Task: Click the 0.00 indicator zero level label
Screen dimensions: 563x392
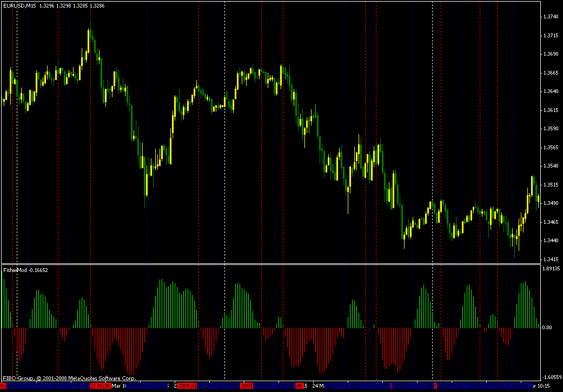Action: 547,328
